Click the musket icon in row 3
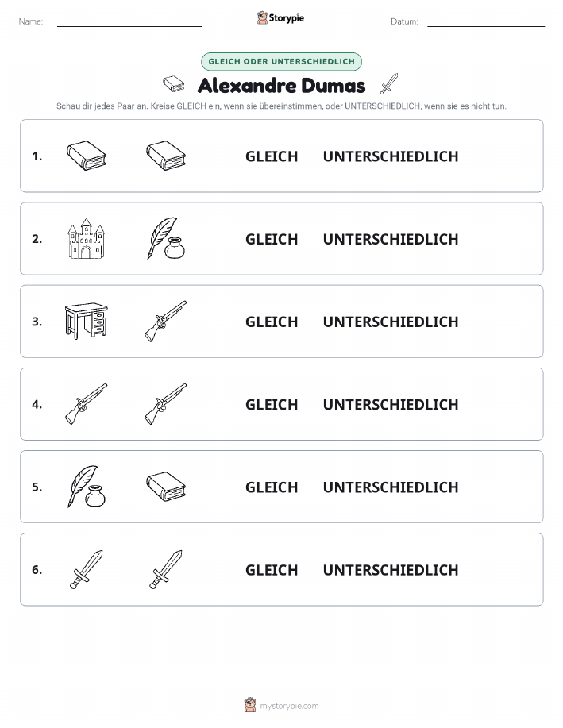 pyautogui.click(x=166, y=321)
